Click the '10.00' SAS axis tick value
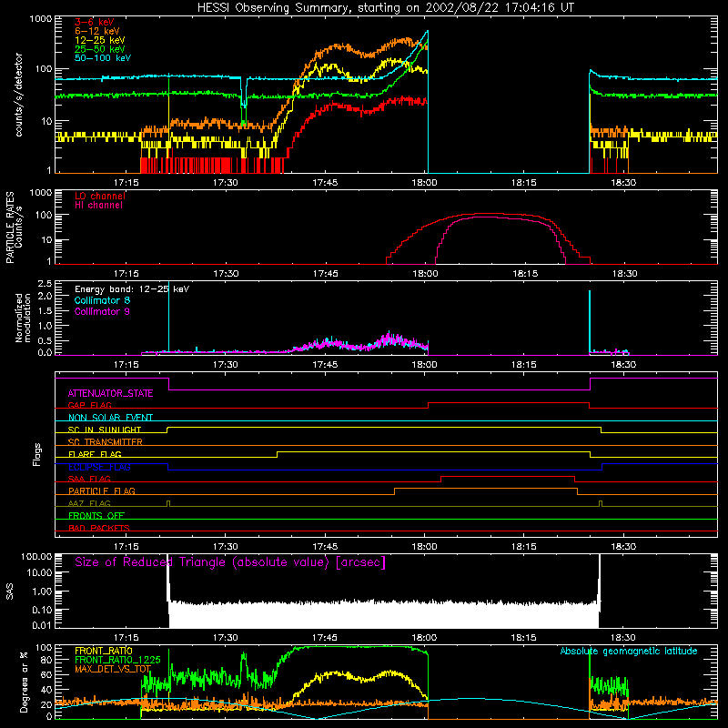Image resolution: width=728 pixels, height=728 pixels. (x=39, y=572)
